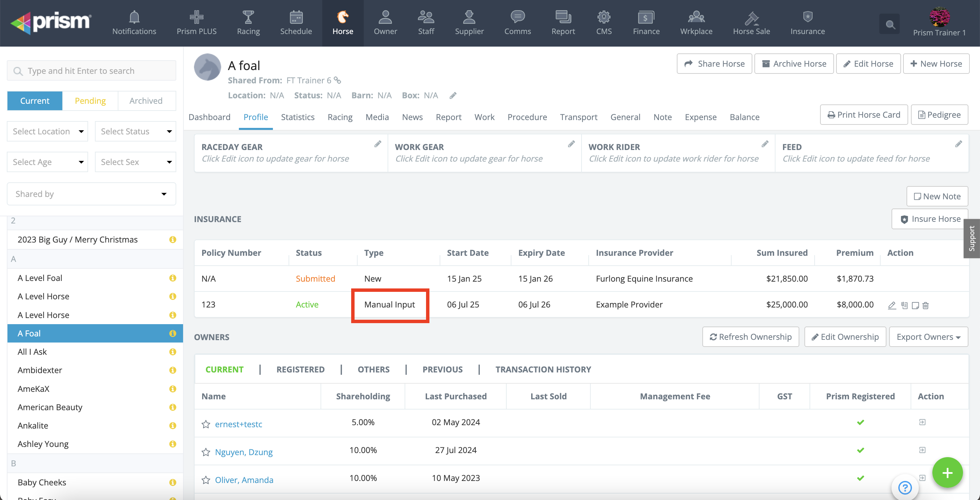980x500 pixels.
Task: Toggle star next to Nguyen, Dzung
Action: click(206, 452)
